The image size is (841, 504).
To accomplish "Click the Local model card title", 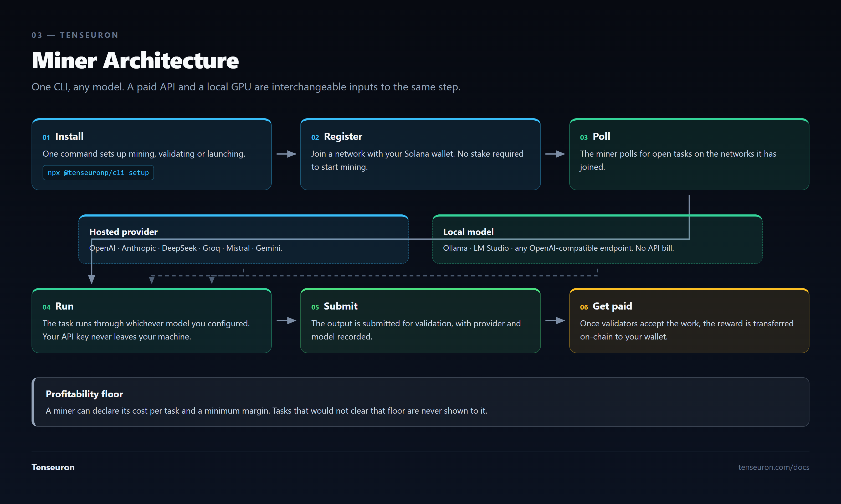I will tap(468, 232).
